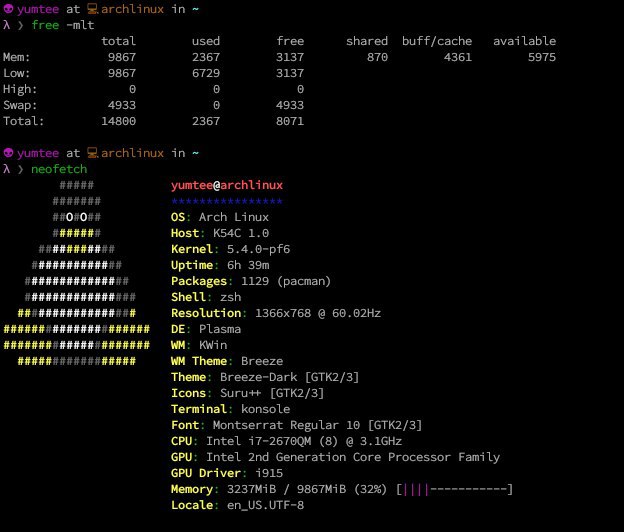624x532 pixels.
Task: Select the 'Total:' row label
Action: click(x=24, y=121)
